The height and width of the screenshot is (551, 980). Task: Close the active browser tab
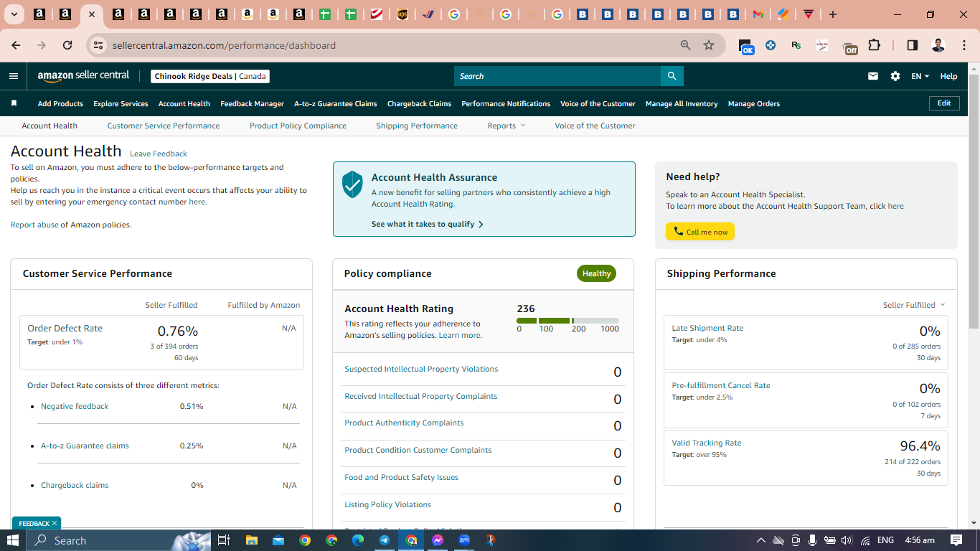[x=91, y=14]
